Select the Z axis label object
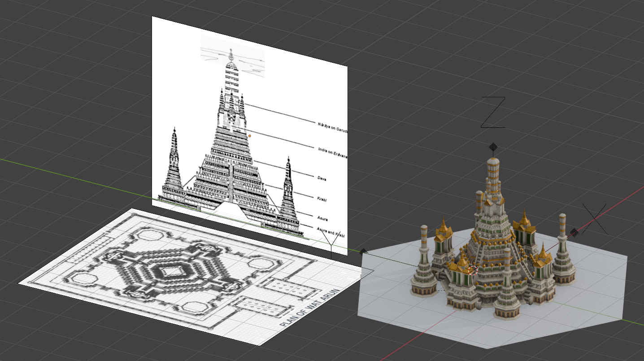644x361 pixels. coord(493,112)
